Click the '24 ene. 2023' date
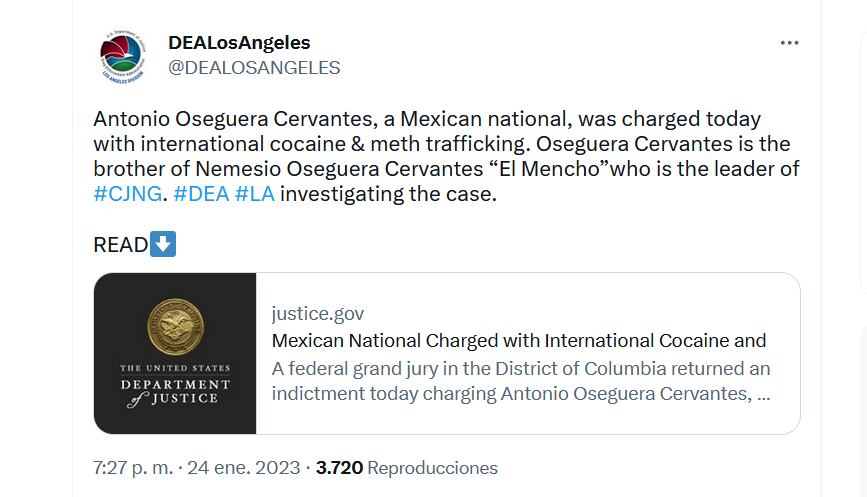Image resolution: width=867 pixels, height=497 pixels. pos(243,467)
